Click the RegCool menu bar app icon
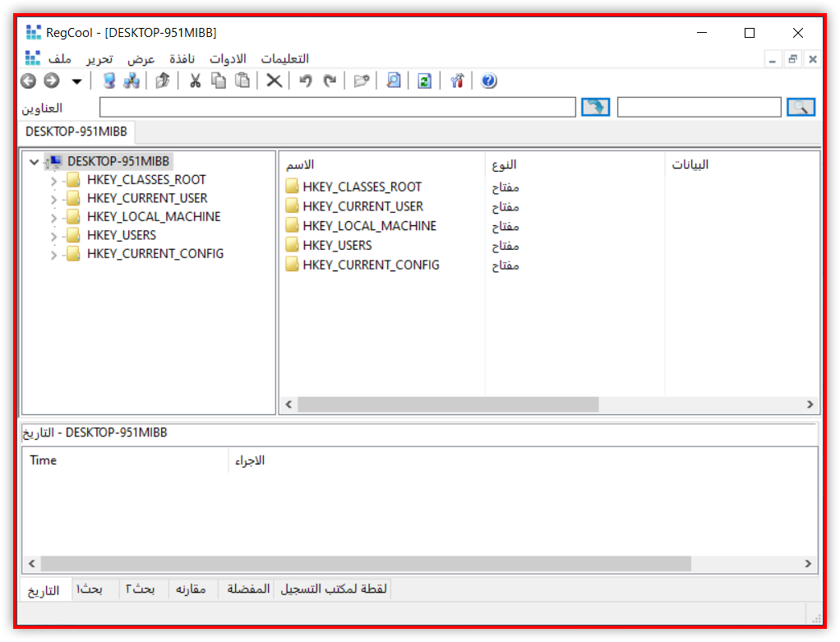 pyautogui.click(x=33, y=58)
